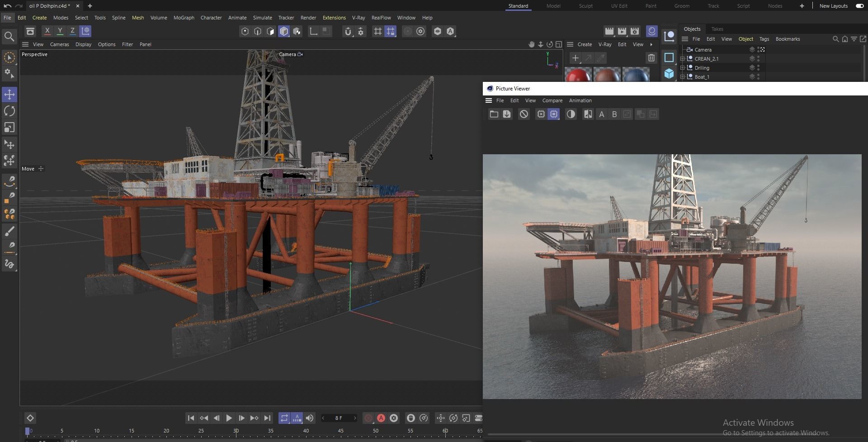The height and width of the screenshot is (442, 868).
Task: Toggle timeline loop playback button
Action: (284, 418)
